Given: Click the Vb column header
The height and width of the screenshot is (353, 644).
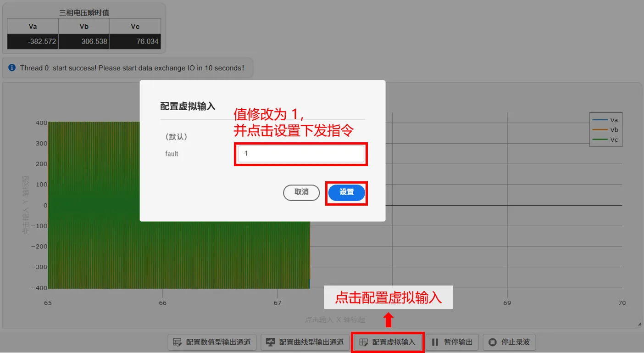Looking at the screenshot, I should [x=84, y=27].
